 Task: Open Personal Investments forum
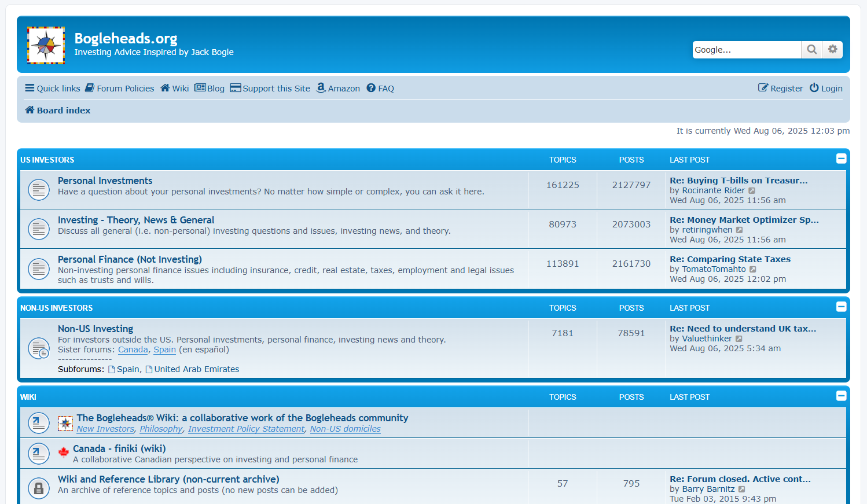(x=105, y=181)
